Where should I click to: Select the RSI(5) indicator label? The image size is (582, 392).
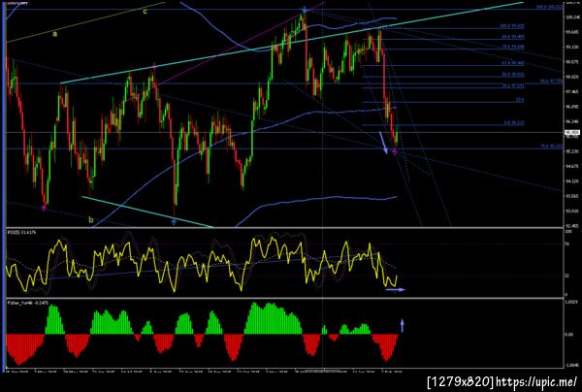(x=22, y=232)
